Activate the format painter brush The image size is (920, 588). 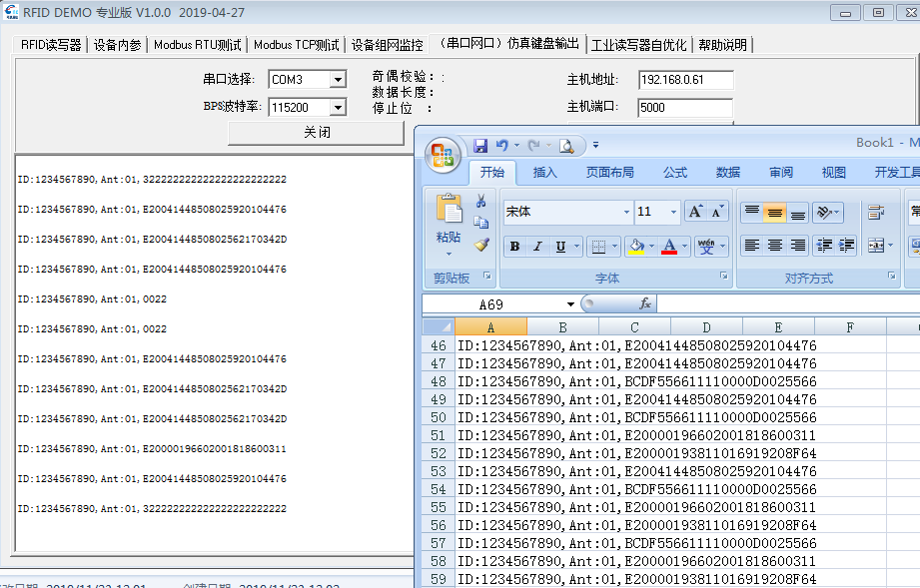481,244
